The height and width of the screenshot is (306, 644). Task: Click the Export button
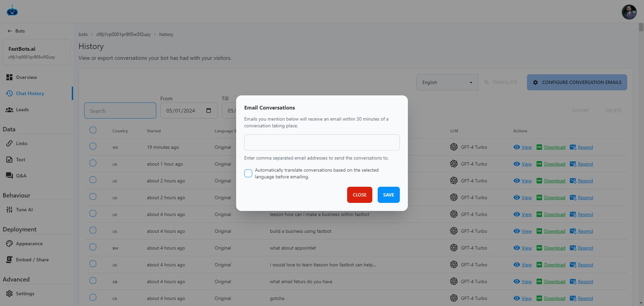coord(580,111)
